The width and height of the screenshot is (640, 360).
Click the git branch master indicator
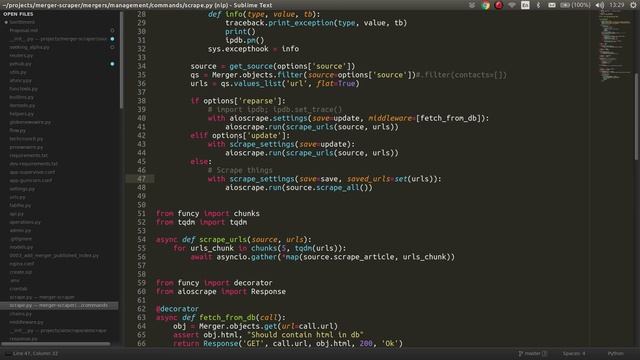pos(532,353)
